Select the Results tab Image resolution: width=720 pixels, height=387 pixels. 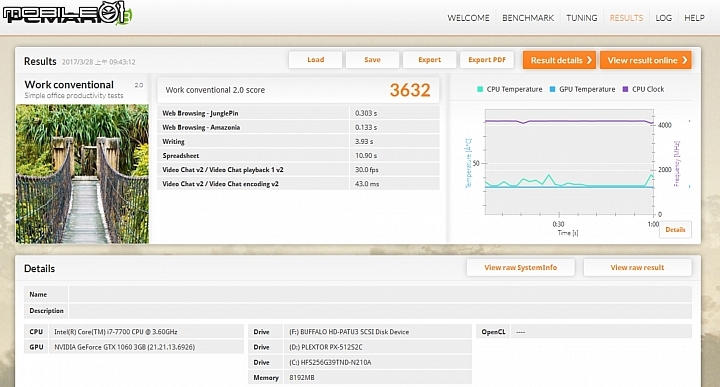[626, 18]
